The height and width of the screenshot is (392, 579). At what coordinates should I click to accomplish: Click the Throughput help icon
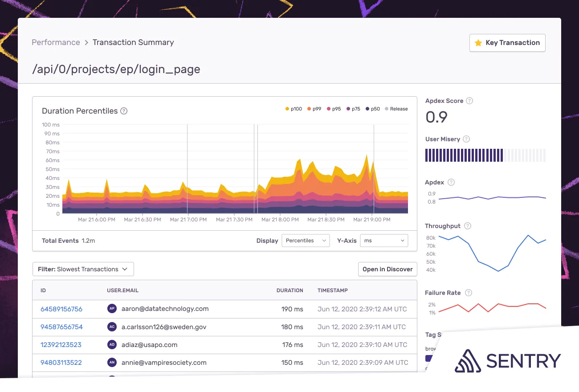(x=468, y=226)
